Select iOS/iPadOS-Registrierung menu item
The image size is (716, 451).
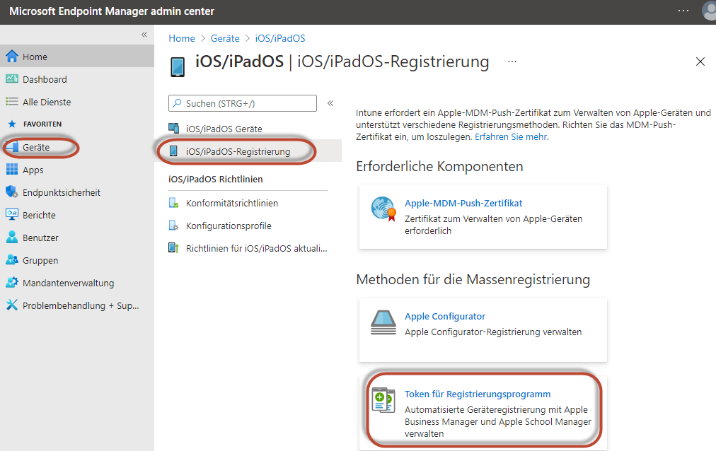238,151
